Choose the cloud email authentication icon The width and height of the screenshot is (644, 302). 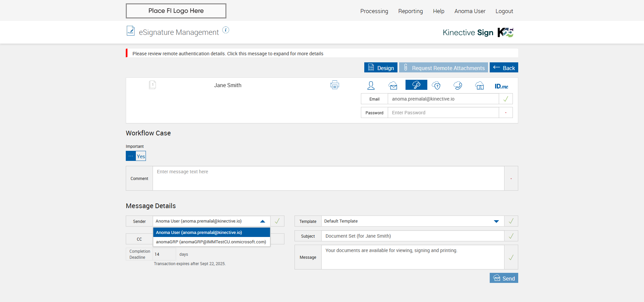[393, 85]
